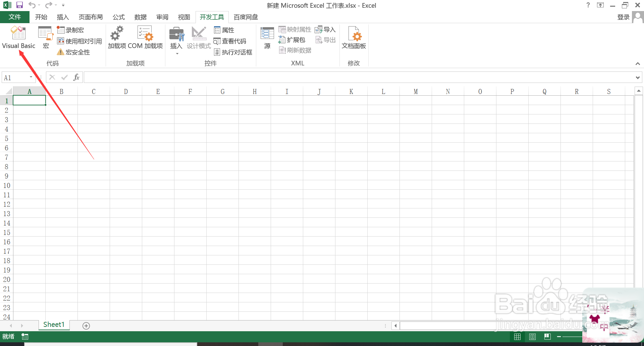The width and height of the screenshot is (644, 346).
Task: Open the 加载项 add-ins dialog
Action: tap(117, 38)
